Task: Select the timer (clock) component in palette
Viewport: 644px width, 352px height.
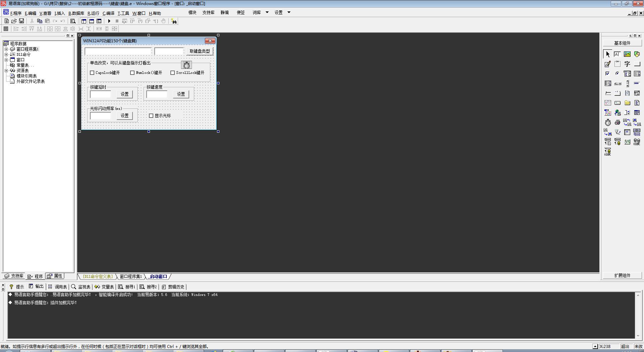Action: [x=607, y=123]
